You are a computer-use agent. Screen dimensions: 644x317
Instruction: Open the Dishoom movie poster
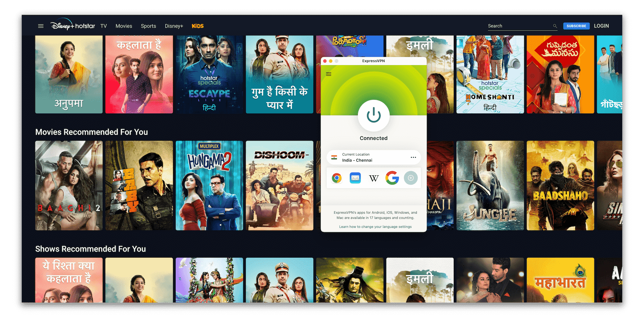(x=279, y=185)
